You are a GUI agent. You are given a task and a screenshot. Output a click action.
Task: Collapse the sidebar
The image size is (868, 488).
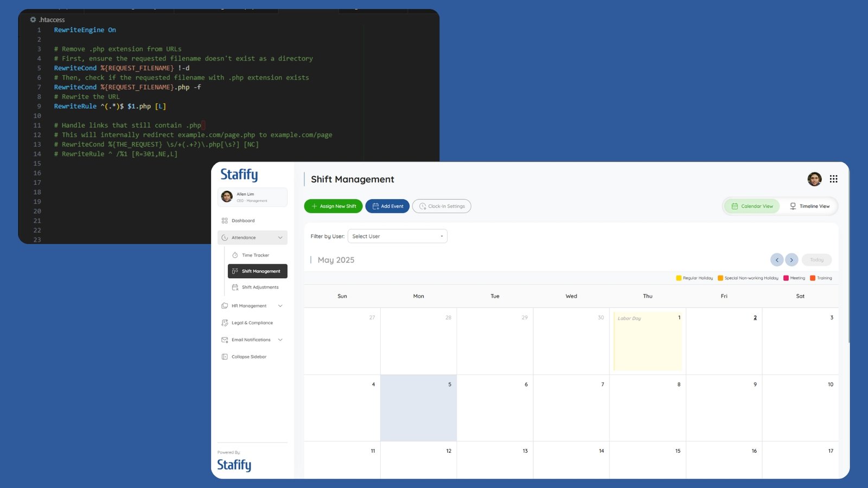[x=248, y=357]
